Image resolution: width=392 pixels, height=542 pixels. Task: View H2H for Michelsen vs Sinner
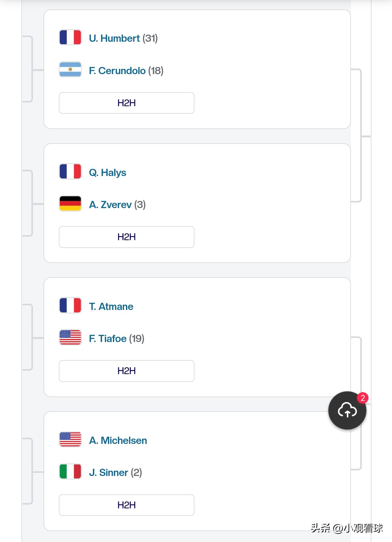pyautogui.click(x=126, y=505)
